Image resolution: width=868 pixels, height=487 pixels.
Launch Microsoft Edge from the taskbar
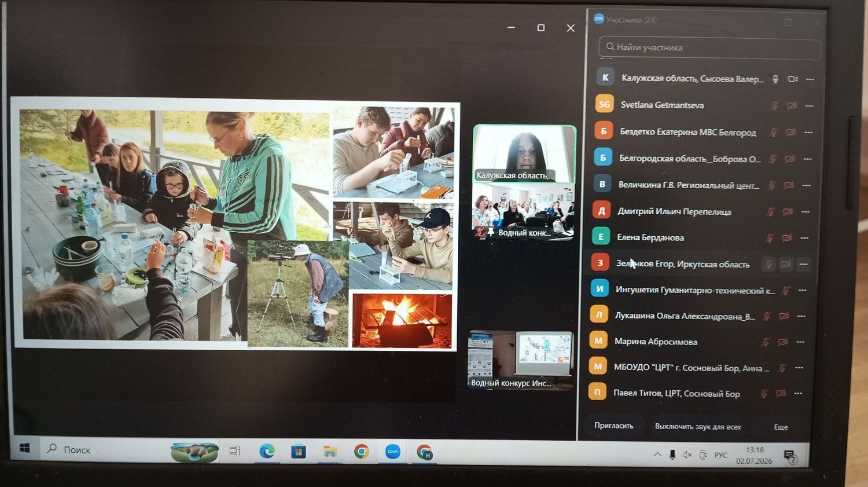[x=266, y=451]
